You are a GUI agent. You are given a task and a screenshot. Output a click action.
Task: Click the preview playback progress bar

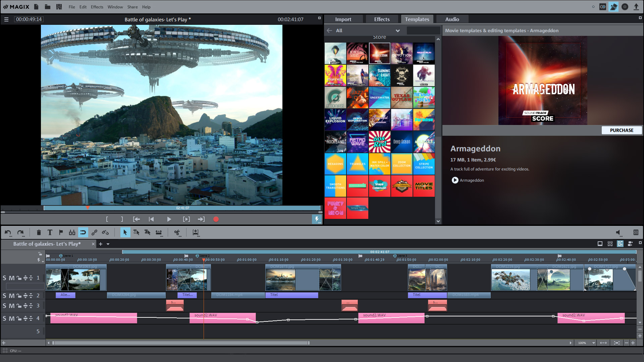click(x=181, y=208)
